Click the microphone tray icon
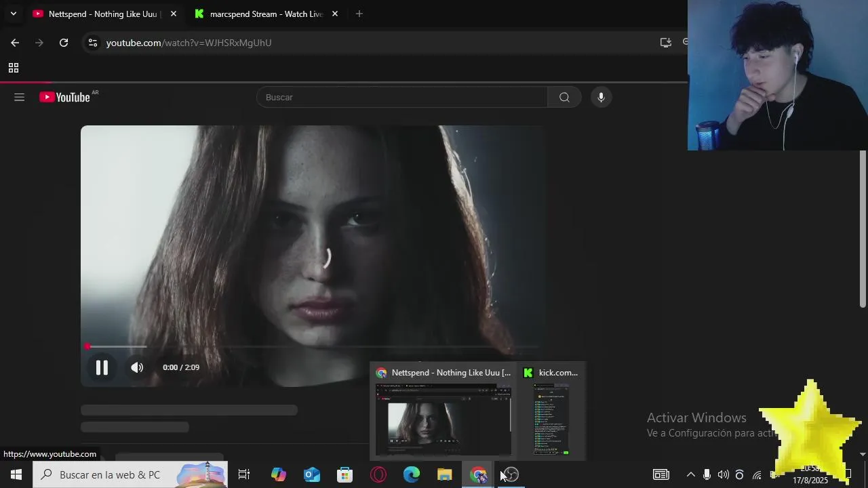868x488 pixels. tap(707, 474)
